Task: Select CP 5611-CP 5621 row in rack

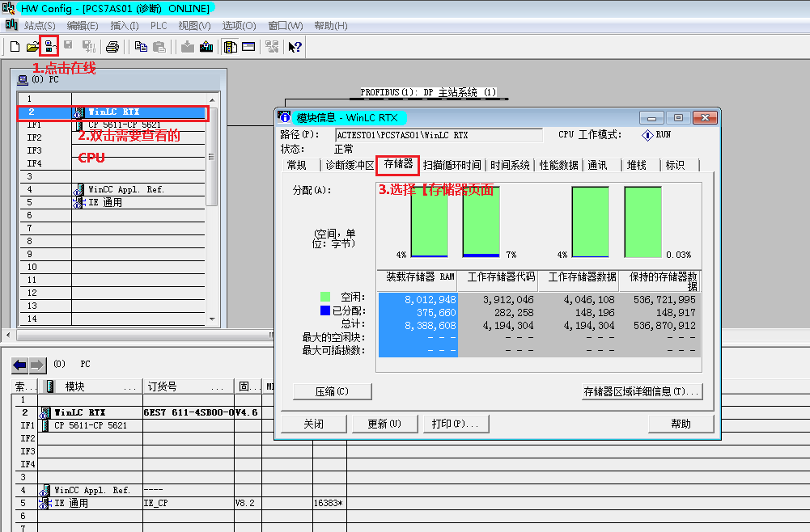Action: click(x=112, y=125)
